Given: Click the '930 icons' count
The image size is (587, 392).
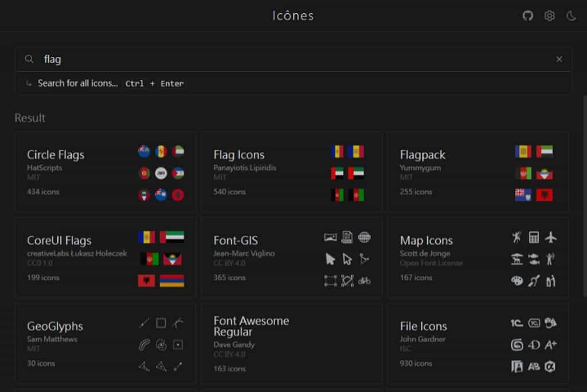Looking at the screenshot, I should click(x=416, y=363).
